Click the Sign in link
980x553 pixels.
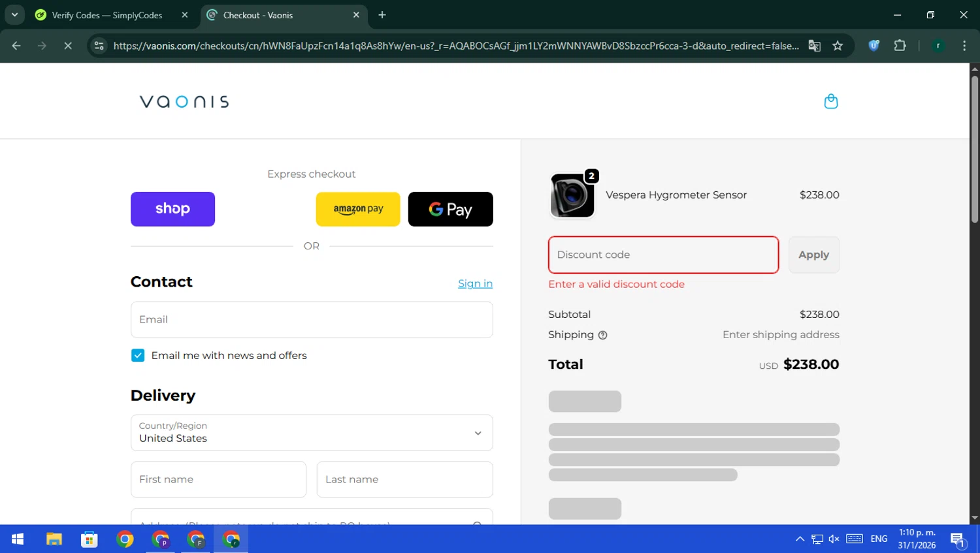tap(475, 283)
